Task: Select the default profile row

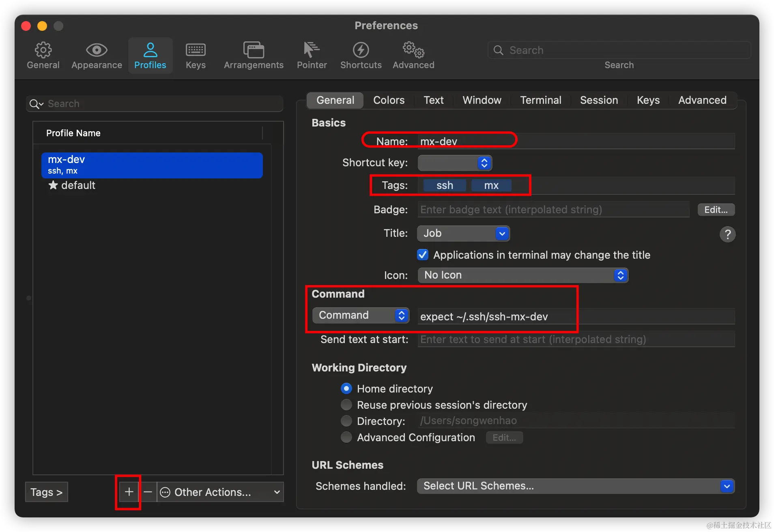Action: point(152,185)
